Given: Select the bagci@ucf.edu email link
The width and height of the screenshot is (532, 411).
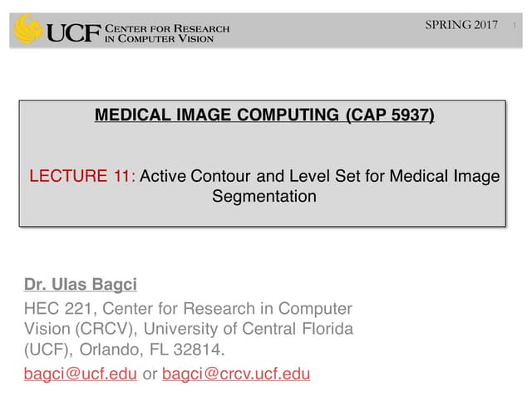Looking at the screenshot, I should (81, 374).
